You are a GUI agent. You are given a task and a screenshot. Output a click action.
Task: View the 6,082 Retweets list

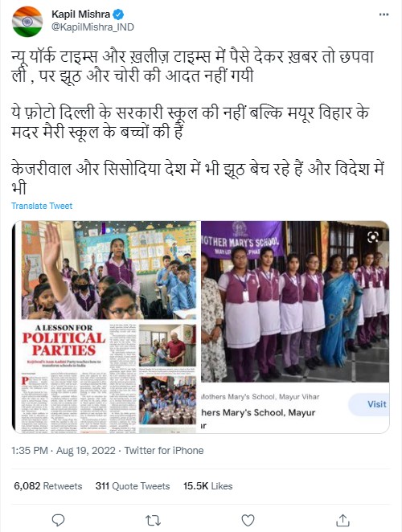point(48,486)
